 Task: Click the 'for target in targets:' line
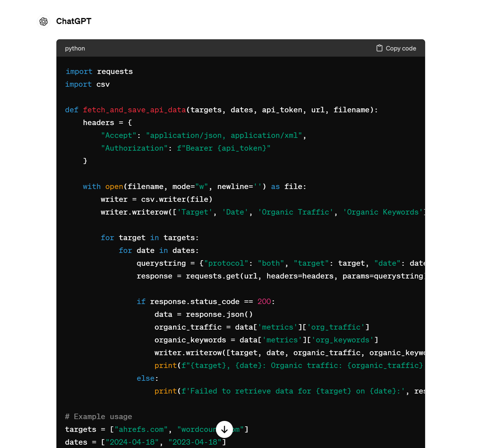click(x=150, y=238)
